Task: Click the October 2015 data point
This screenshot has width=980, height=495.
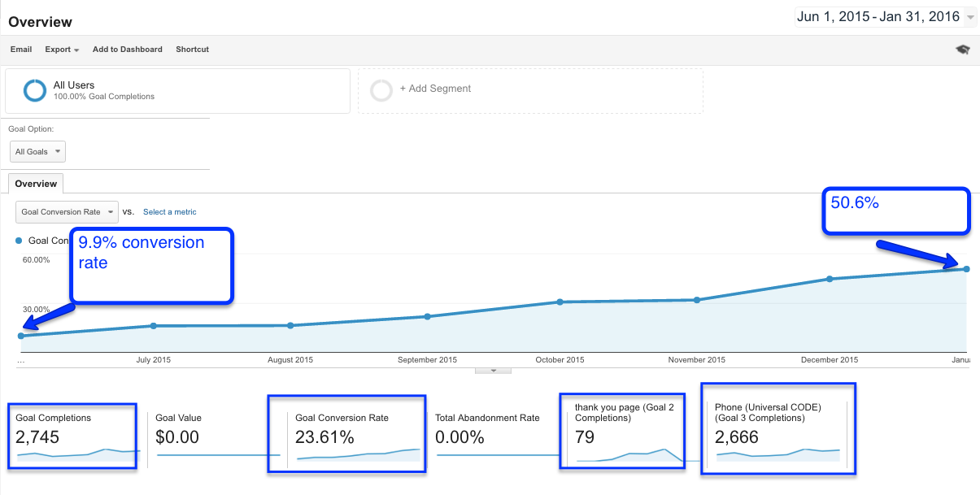Action: (x=560, y=302)
